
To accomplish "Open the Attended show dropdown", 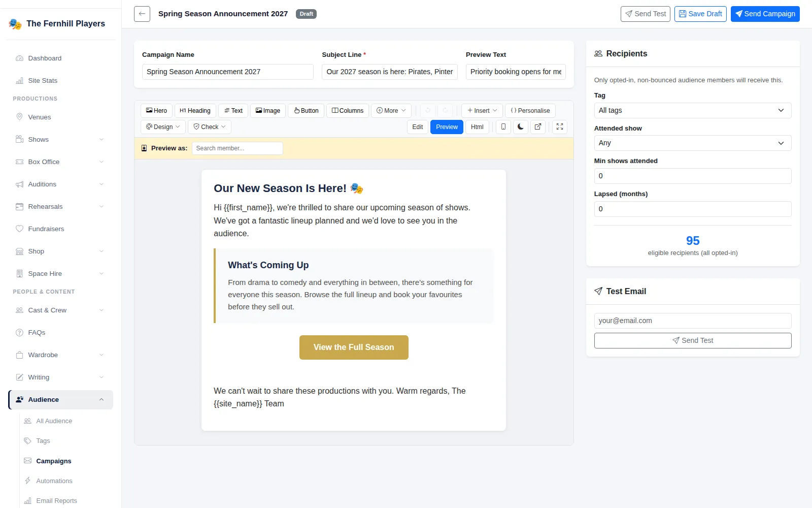I will coord(693,143).
